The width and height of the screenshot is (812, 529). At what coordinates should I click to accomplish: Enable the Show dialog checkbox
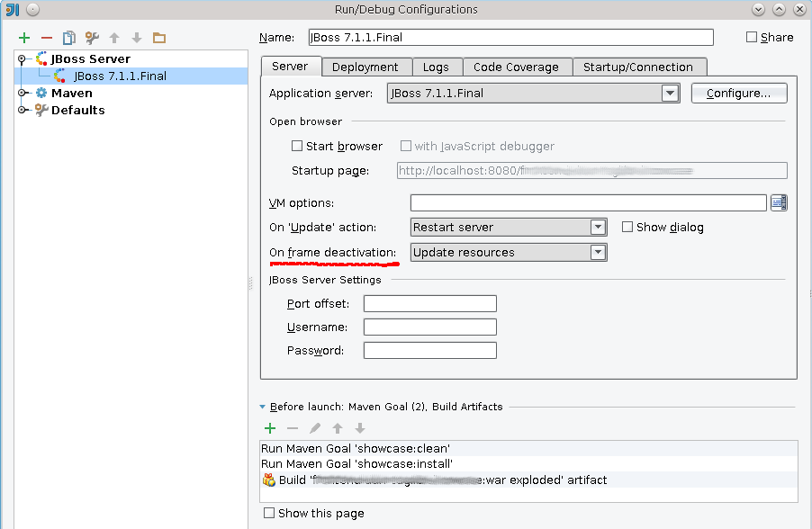click(627, 227)
